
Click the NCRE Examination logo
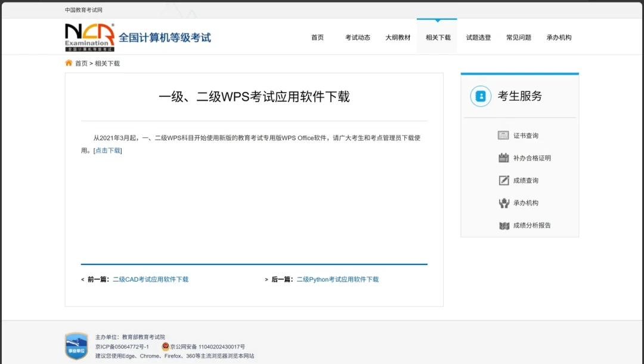89,38
